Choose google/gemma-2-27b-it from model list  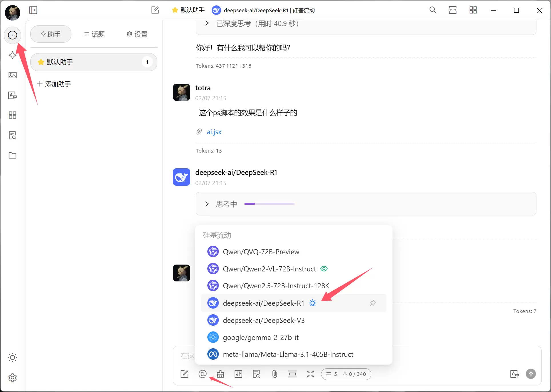point(294,337)
